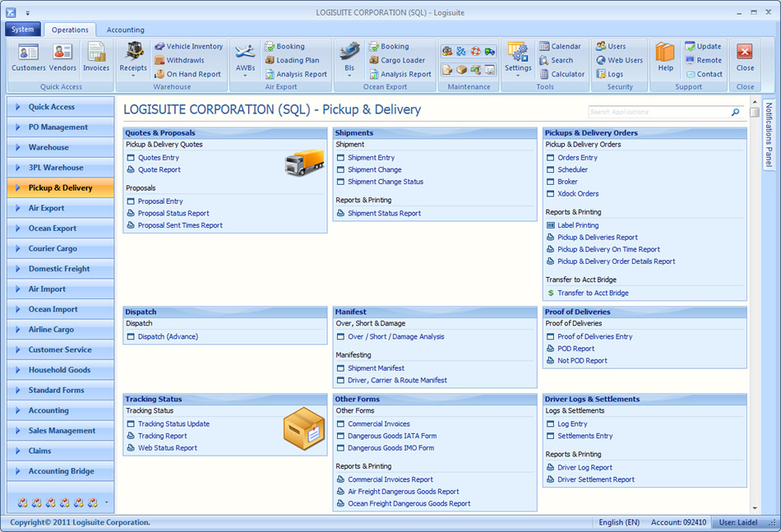Open sidebar configure dropdown arrow at bottom
The width and height of the screenshot is (781, 532).
106,502
